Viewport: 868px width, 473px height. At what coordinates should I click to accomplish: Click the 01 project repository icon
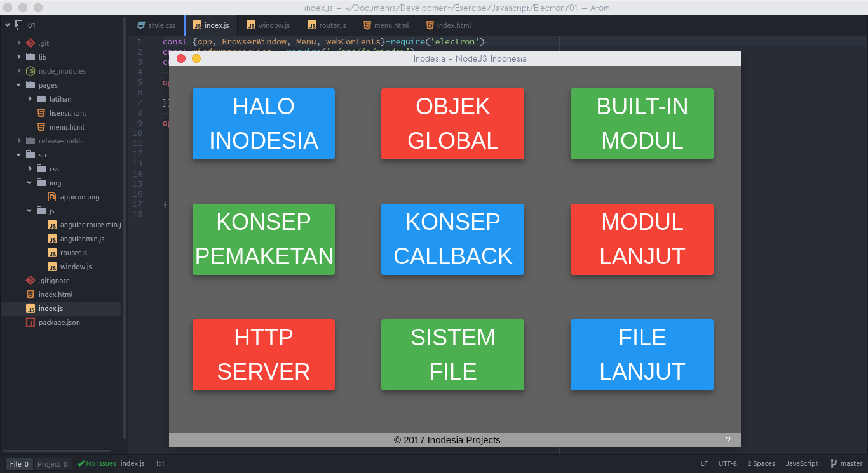click(18, 25)
